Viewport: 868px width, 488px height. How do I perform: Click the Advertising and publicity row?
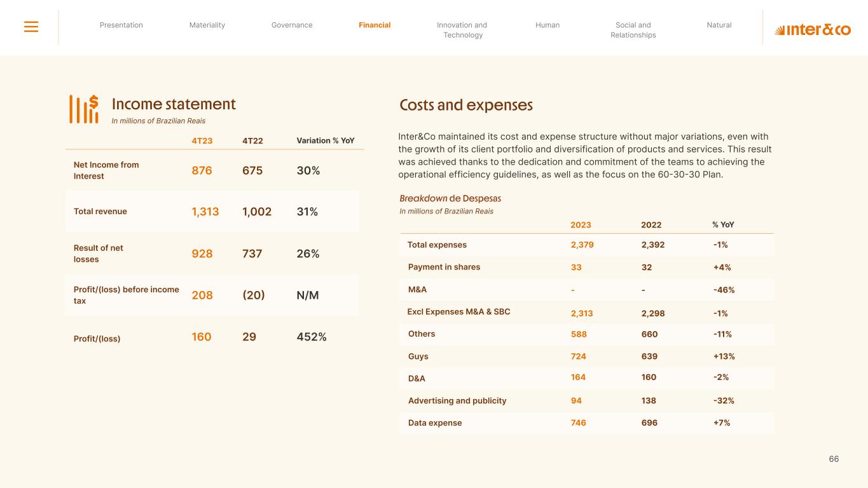pyautogui.click(x=457, y=401)
